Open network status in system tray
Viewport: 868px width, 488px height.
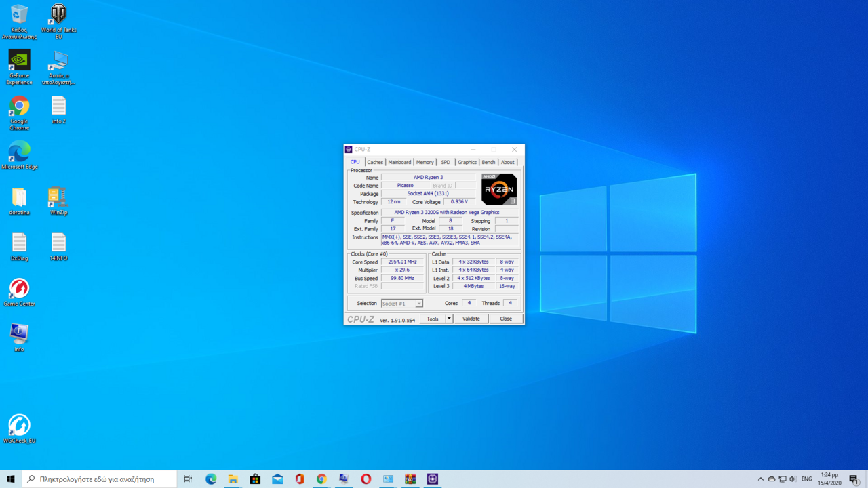(782, 479)
